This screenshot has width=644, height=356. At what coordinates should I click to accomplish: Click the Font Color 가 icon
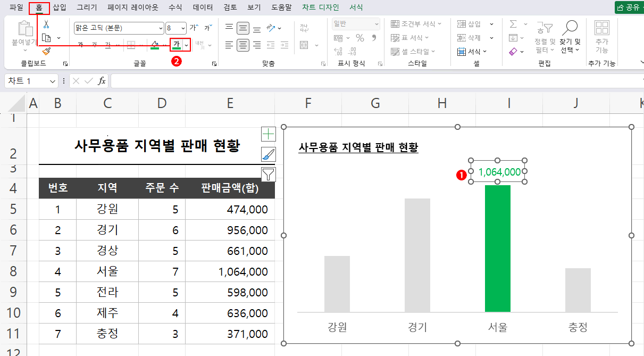[x=176, y=45]
